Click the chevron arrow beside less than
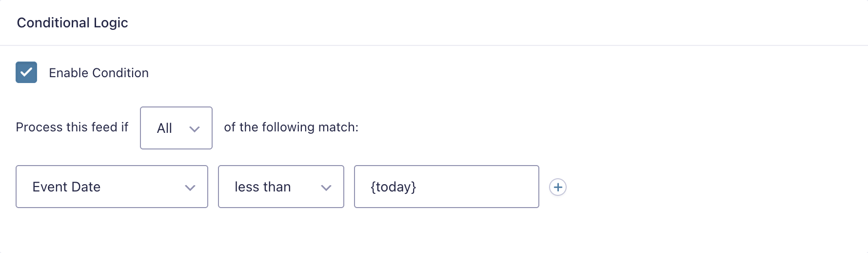The image size is (868, 253). 326,188
